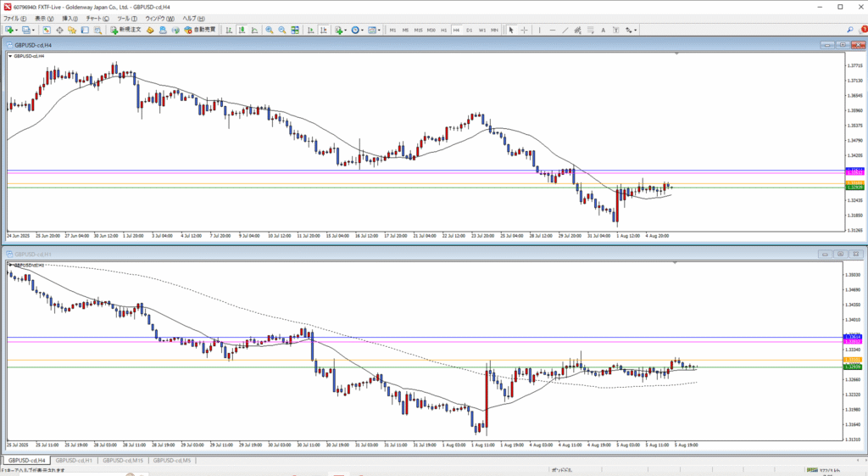Select the M15 timeframe
The image size is (868, 476).
point(418,30)
